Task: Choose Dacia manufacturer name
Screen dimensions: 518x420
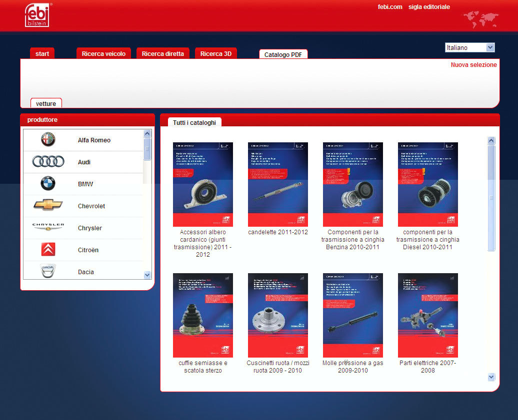Action: (86, 272)
